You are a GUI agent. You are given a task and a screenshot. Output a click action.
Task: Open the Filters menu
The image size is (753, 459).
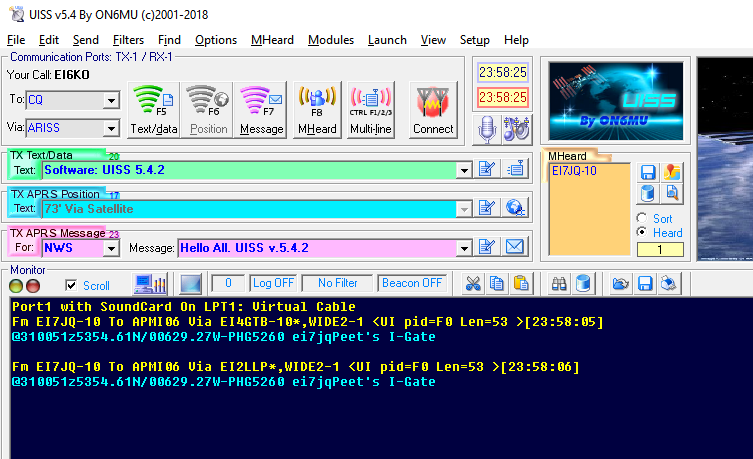pos(128,40)
